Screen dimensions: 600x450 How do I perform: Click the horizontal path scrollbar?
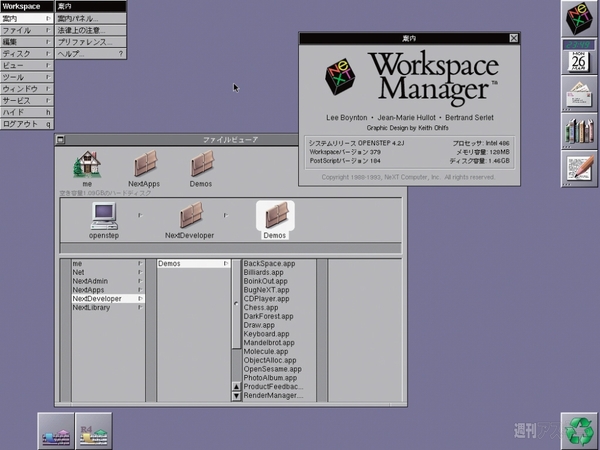pos(231,248)
